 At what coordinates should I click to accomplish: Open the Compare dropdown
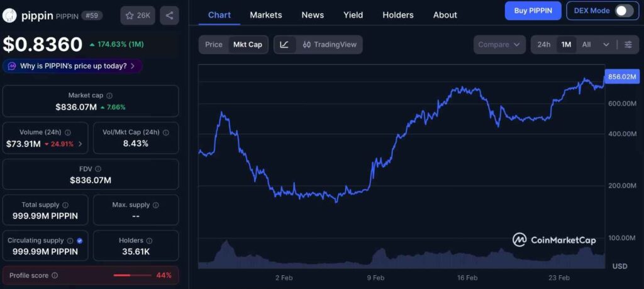coord(500,45)
